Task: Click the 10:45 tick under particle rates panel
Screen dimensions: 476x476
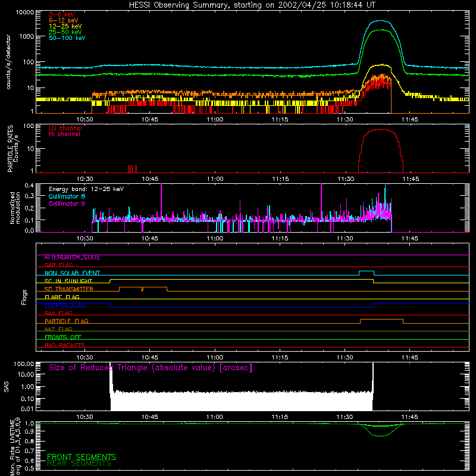Action: click(150, 179)
